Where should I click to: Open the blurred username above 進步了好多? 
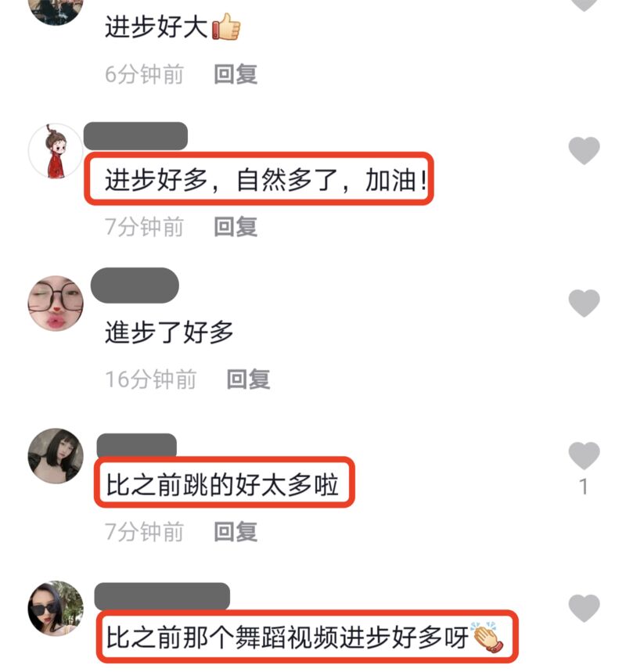(135, 285)
